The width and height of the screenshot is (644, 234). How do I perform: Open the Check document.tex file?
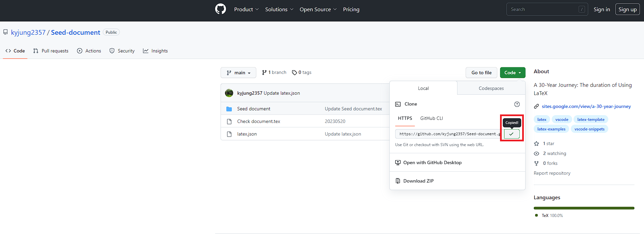[x=259, y=121]
